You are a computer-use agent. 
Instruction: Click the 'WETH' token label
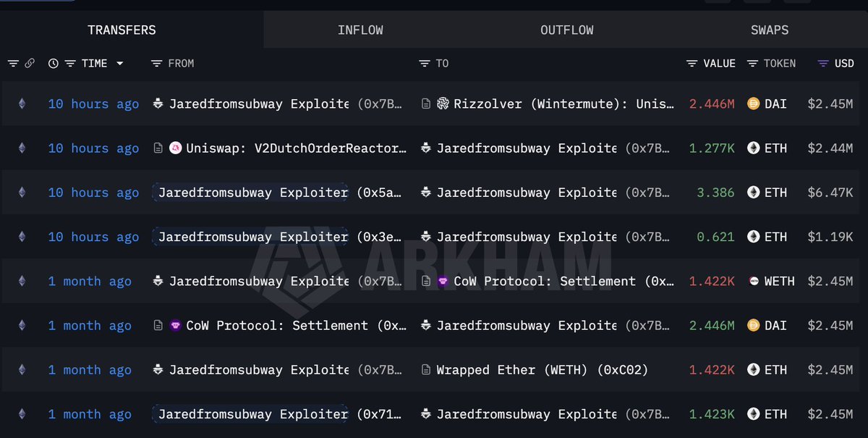(x=779, y=281)
